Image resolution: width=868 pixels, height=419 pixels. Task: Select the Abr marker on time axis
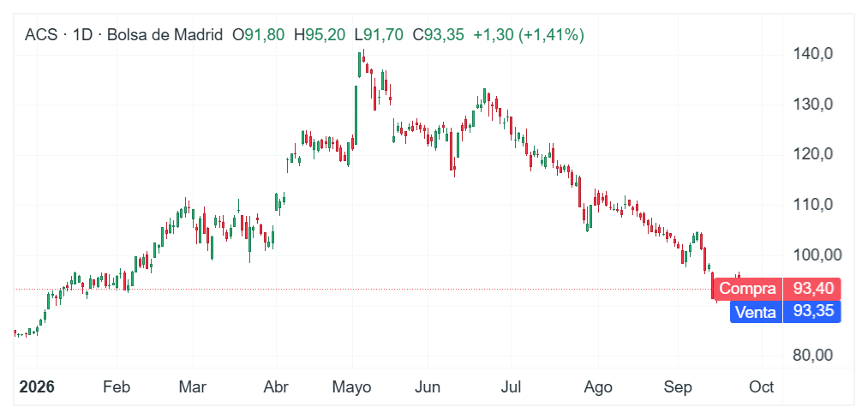[276, 387]
